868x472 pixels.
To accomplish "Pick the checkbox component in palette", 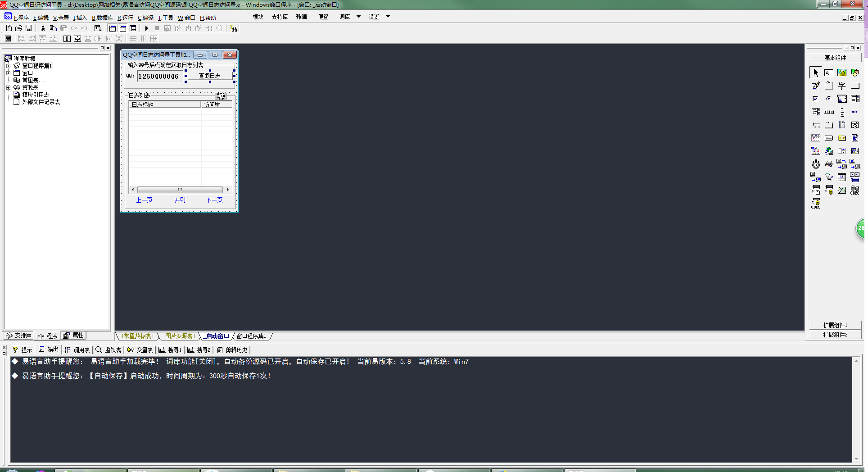I will [816, 99].
